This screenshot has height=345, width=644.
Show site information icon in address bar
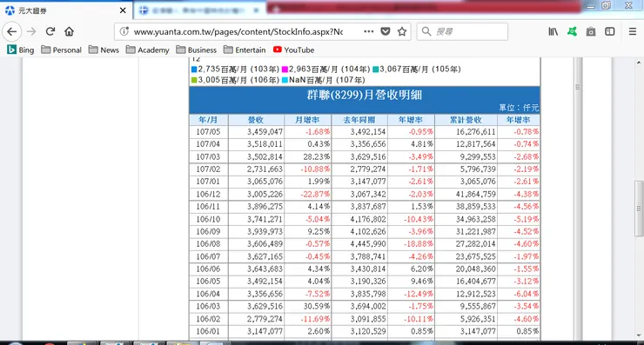coord(124,31)
